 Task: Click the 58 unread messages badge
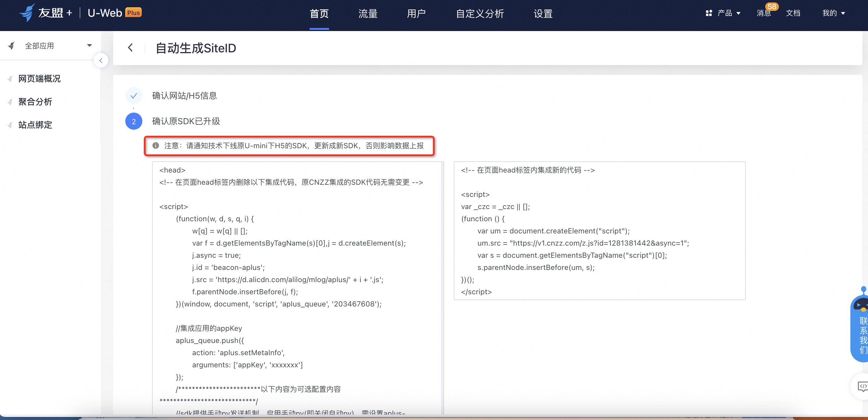click(772, 6)
